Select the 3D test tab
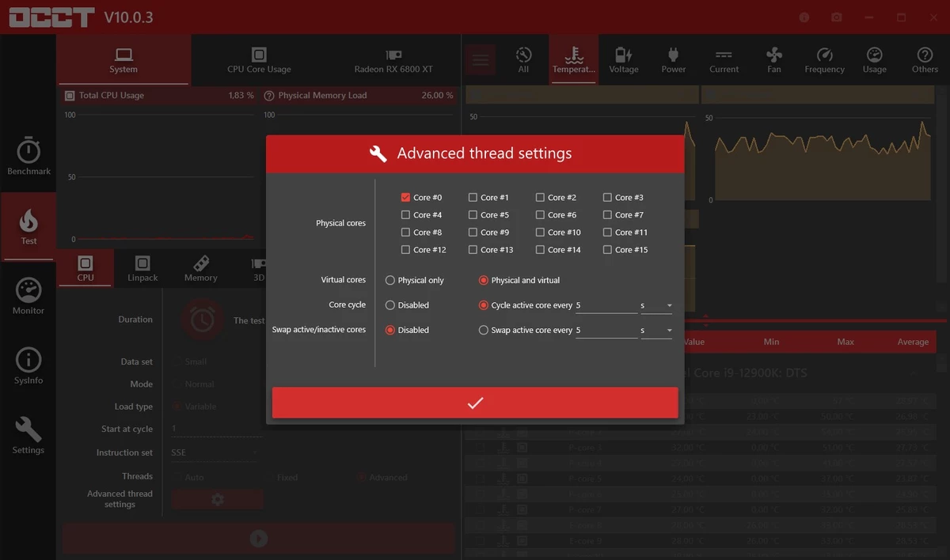 258,268
